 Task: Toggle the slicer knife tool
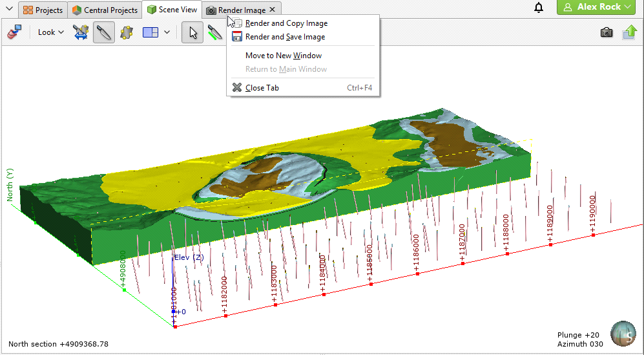pyautogui.click(x=104, y=32)
